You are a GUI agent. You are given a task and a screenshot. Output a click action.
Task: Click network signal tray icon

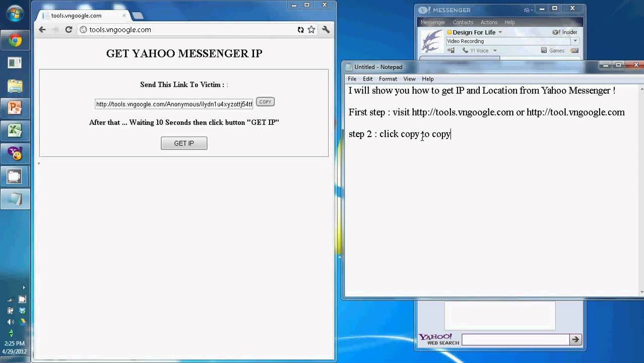[11, 299]
